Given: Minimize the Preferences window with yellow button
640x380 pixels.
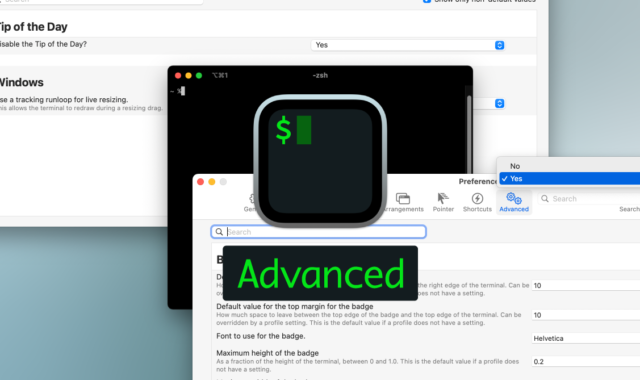Looking at the screenshot, I should click(x=212, y=182).
